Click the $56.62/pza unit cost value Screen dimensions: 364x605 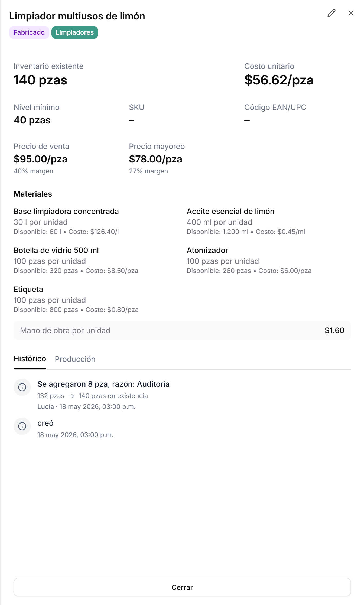(x=279, y=80)
